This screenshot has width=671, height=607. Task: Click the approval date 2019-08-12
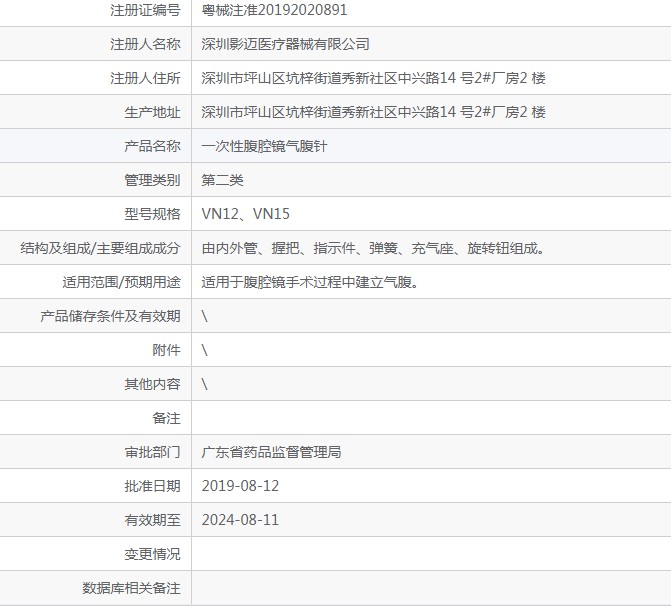tap(240, 486)
